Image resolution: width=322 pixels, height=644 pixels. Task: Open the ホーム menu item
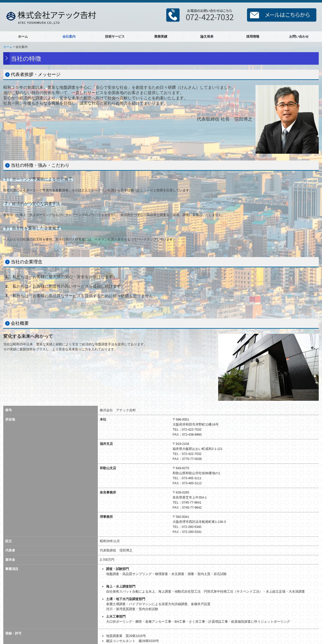coord(23,37)
